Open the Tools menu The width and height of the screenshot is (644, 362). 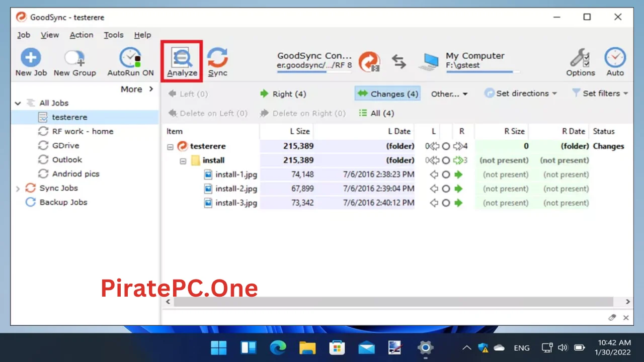[114, 35]
